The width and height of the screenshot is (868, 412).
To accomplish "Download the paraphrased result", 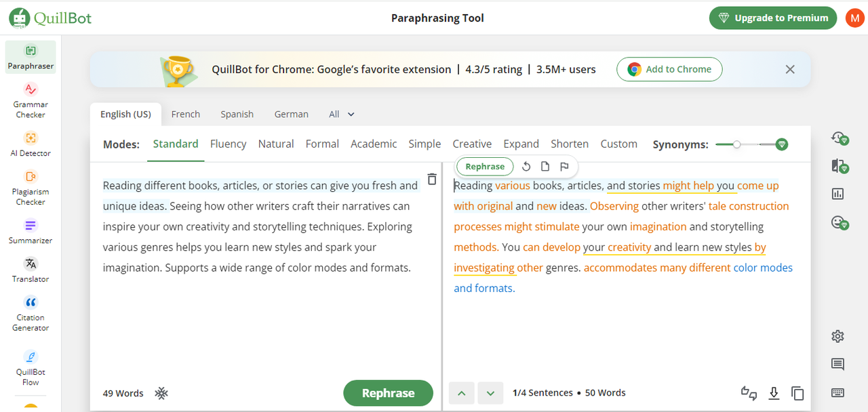I will [773, 393].
